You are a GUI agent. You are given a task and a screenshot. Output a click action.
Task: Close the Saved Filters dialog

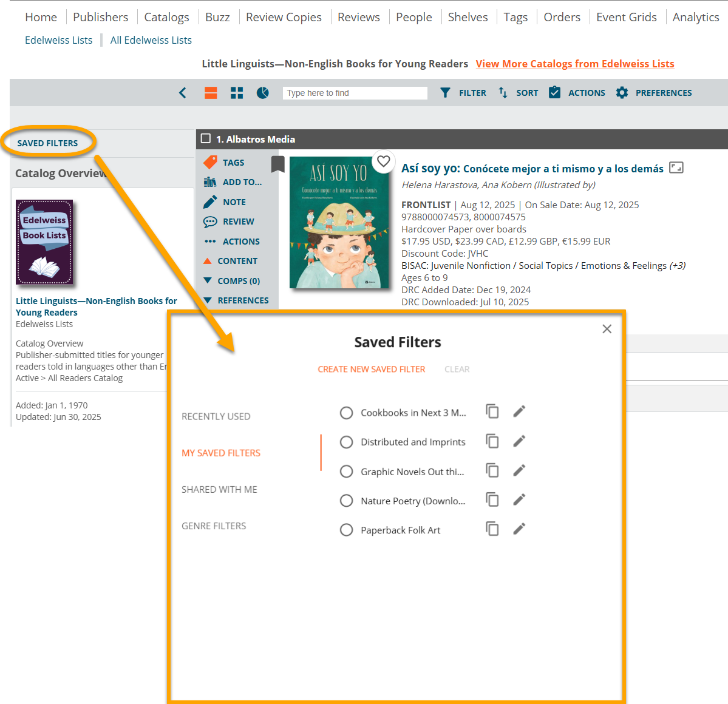pos(607,329)
